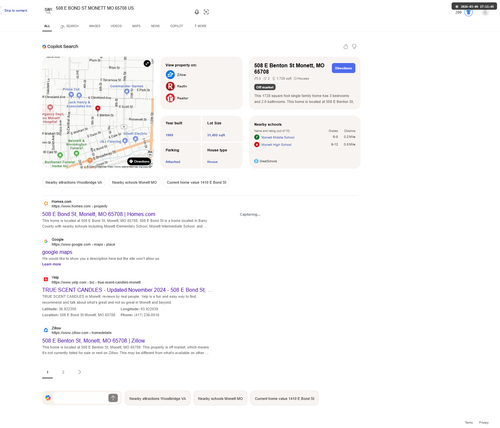
Task: Click the Parking 'Attached' value link
Action: click(173, 162)
